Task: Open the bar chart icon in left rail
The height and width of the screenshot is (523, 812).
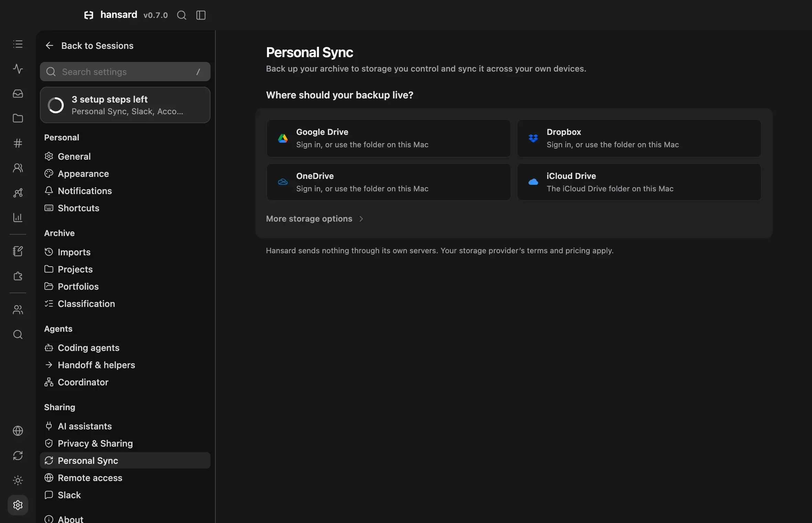Action: tap(18, 217)
